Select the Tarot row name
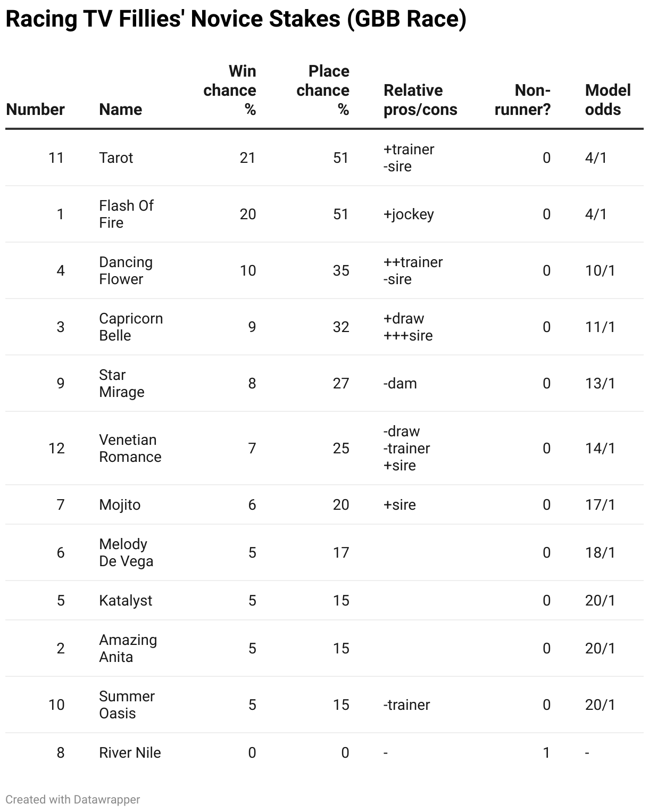The height and width of the screenshot is (812, 649). (116, 158)
